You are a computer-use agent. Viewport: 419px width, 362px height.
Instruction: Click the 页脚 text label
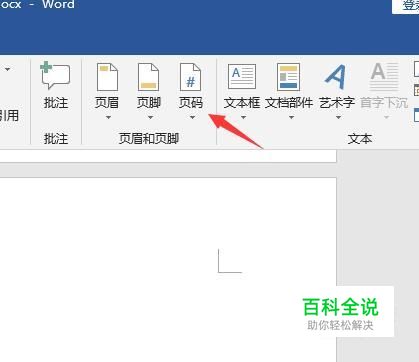(149, 103)
